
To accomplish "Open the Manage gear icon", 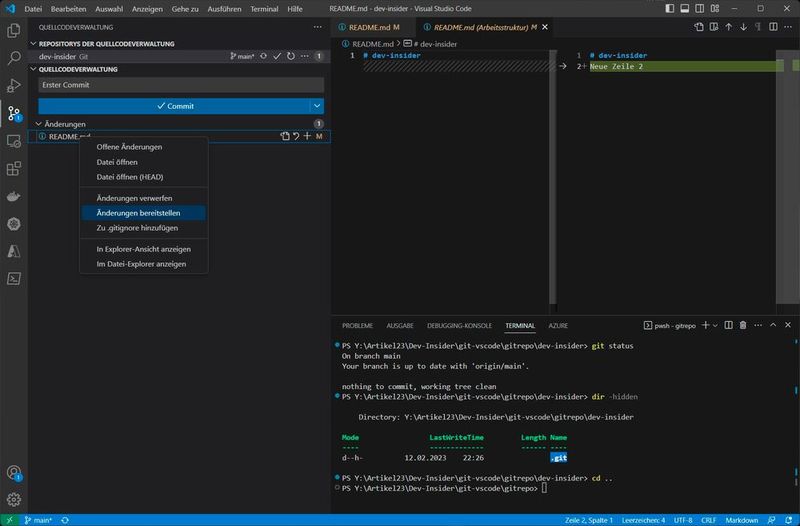I will pos(14,499).
